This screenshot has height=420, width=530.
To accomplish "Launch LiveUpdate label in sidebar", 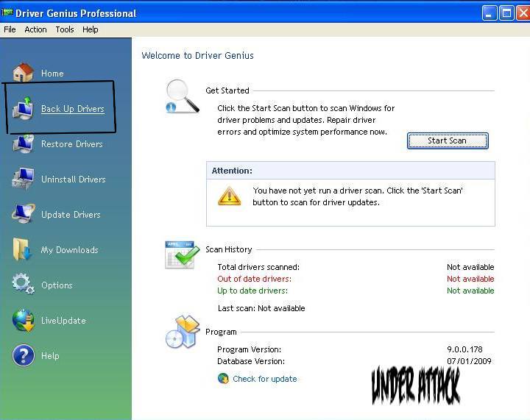I will tap(63, 321).
